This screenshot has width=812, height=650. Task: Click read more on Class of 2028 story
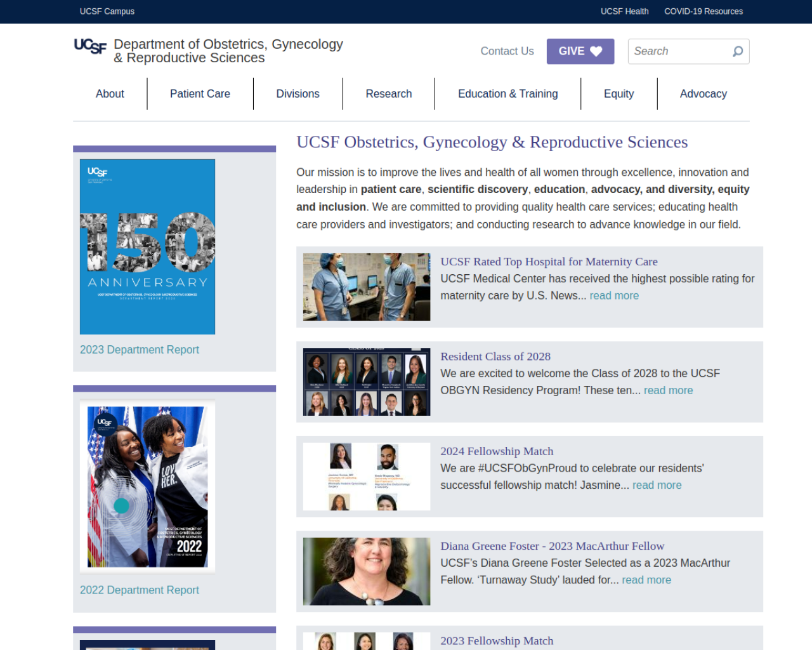[668, 390]
